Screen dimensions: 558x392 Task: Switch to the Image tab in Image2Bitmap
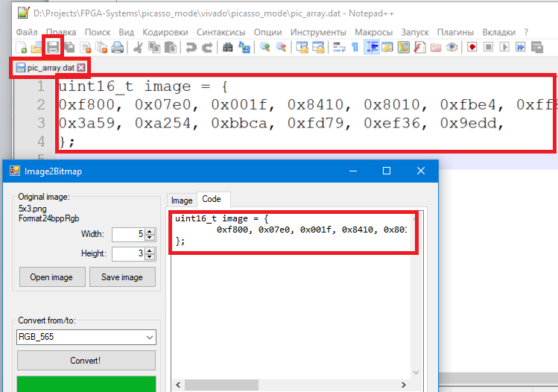tap(182, 200)
